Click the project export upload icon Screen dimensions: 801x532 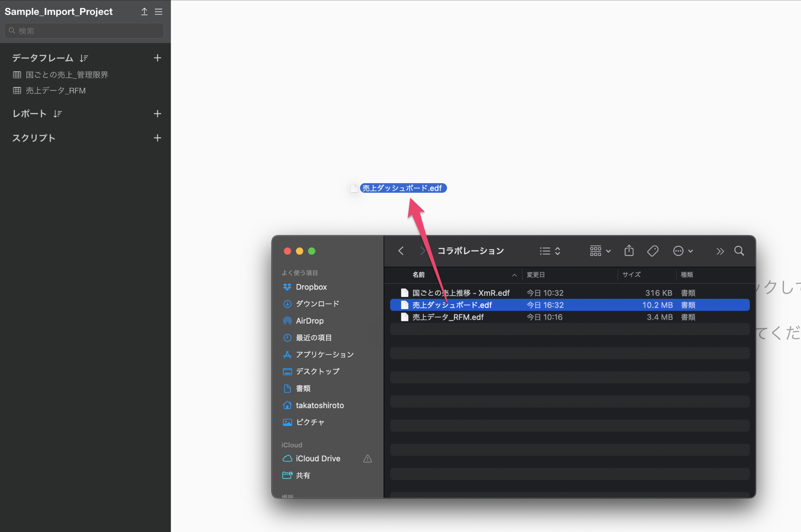tap(144, 11)
